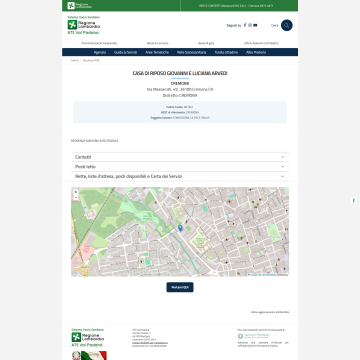Open the Amministrazione Trasparente link
Viewport: 360px width, 360px height.
[x=99, y=43]
